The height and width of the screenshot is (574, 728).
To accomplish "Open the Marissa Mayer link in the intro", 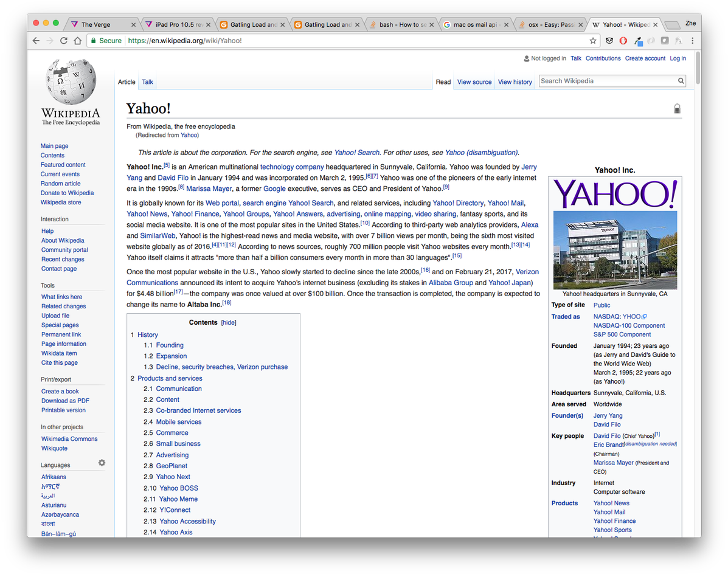I will [209, 189].
